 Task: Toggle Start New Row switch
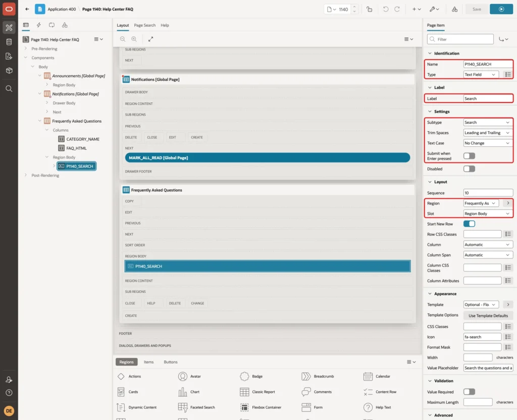pyautogui.click(x=469, y=224)
